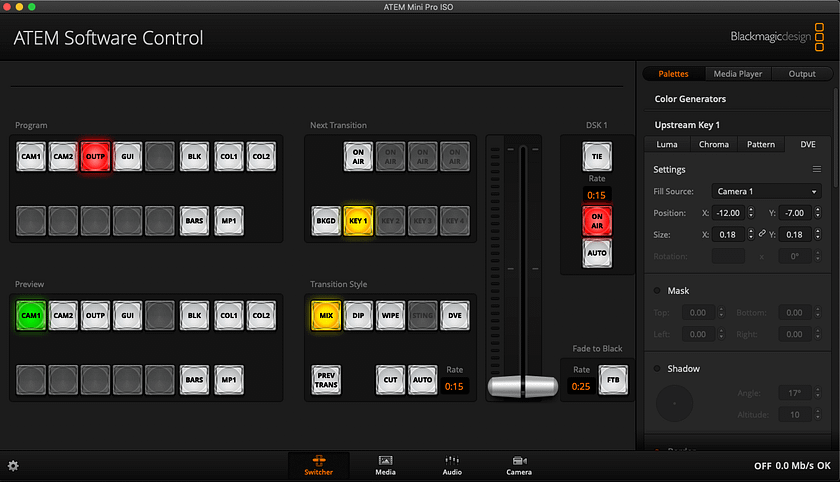Select OUTP on the Preview bus

pyautogui.click(x=95, y=315)
